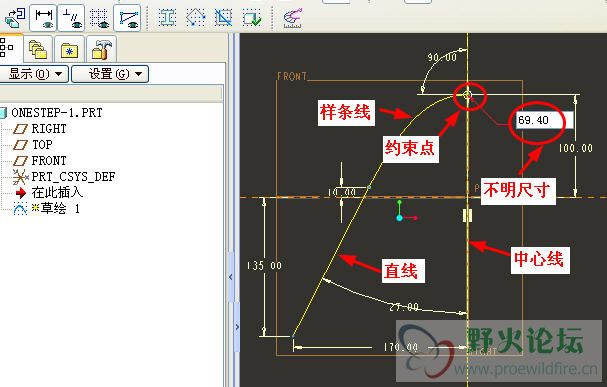Toggle display of dimensions icon

[x=43, y=18]
